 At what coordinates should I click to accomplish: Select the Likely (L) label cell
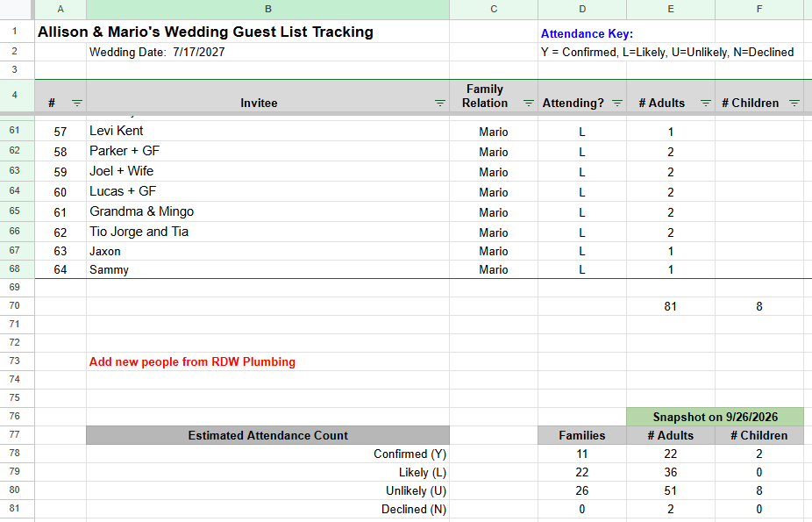coord(267,472)
